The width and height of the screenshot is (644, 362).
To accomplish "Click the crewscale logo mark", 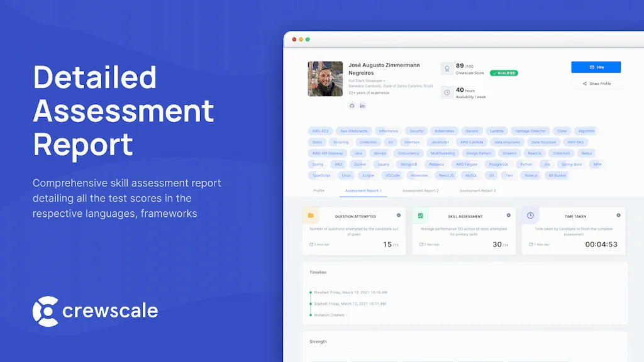I will click(x=45, y=312).
